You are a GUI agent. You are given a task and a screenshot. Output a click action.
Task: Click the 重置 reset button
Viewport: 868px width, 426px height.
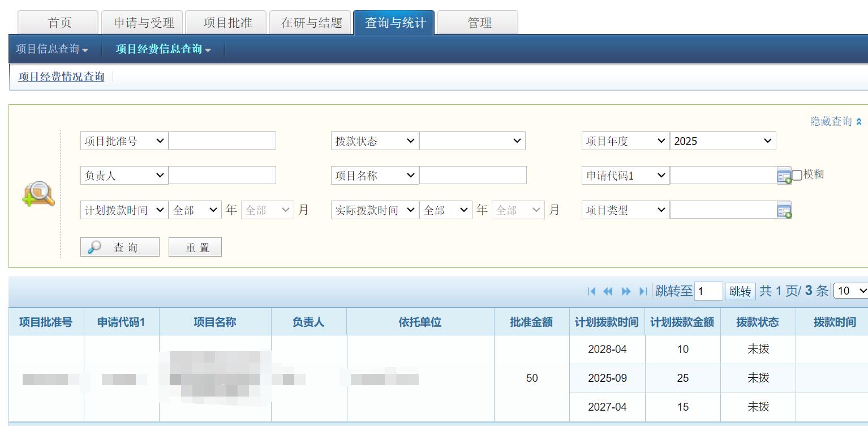195,248
